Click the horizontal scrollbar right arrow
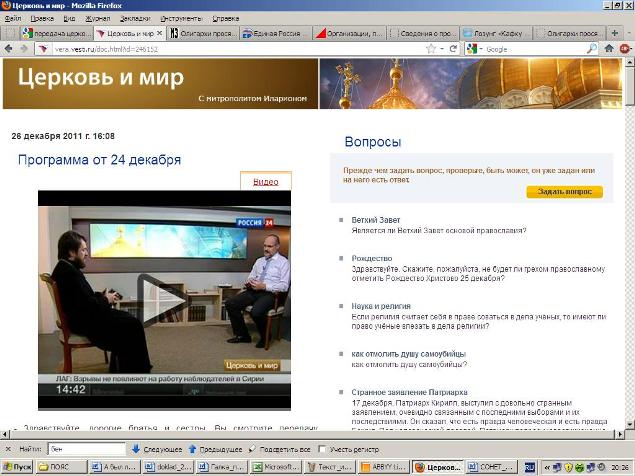The image size is (635, 476). (620, 434)
